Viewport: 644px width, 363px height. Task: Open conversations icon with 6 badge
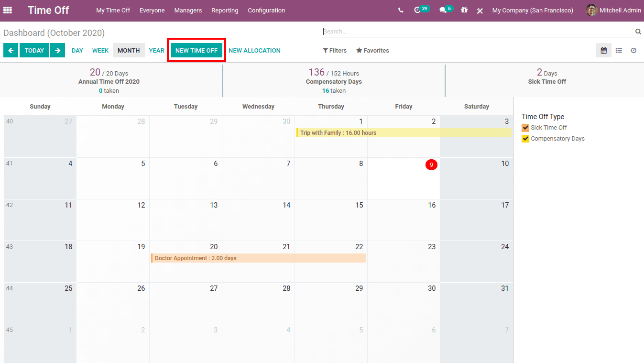tap(445, 10)
